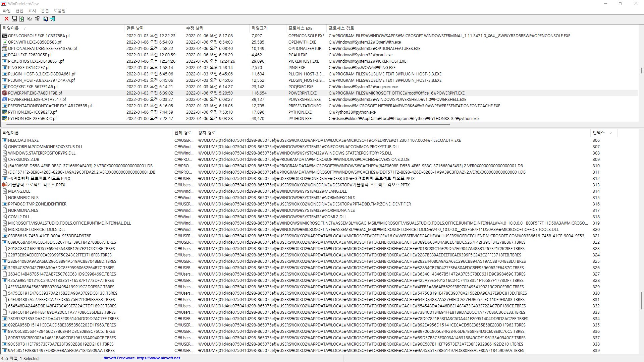644x362 pixels.
Task: Sort lower list by 인덱스 column header
Action: [x=598, y=133]
